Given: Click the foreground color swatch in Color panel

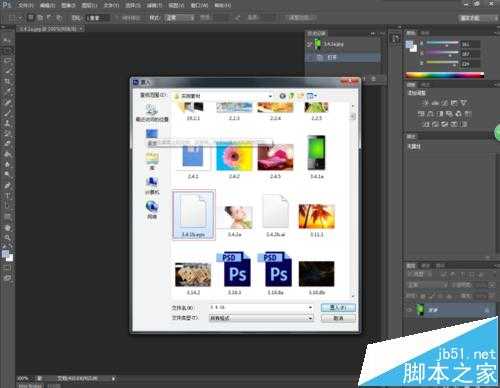Looking at the screenshot, I should click(x=409, y=44).
